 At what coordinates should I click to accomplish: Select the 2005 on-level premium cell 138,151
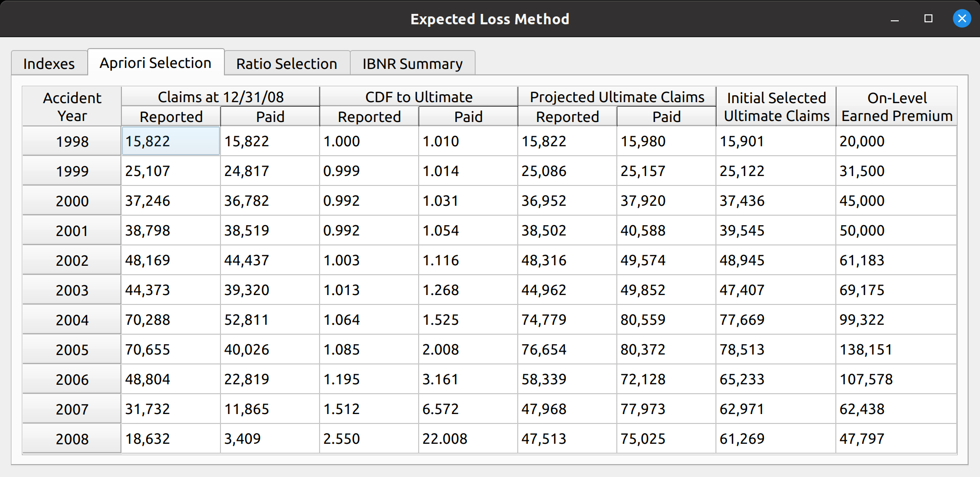[896, 350]
